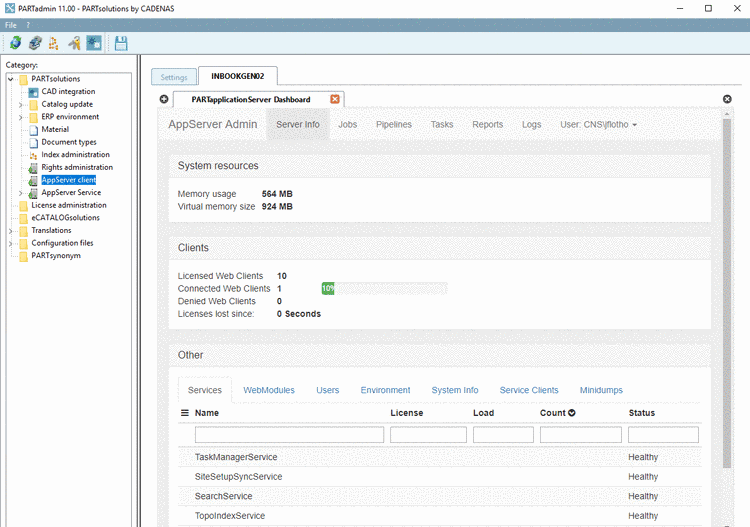The height and width of the screenshot is (527, 750).
Task: Switch to the WebModules tab
Action: tap(269, 390)
